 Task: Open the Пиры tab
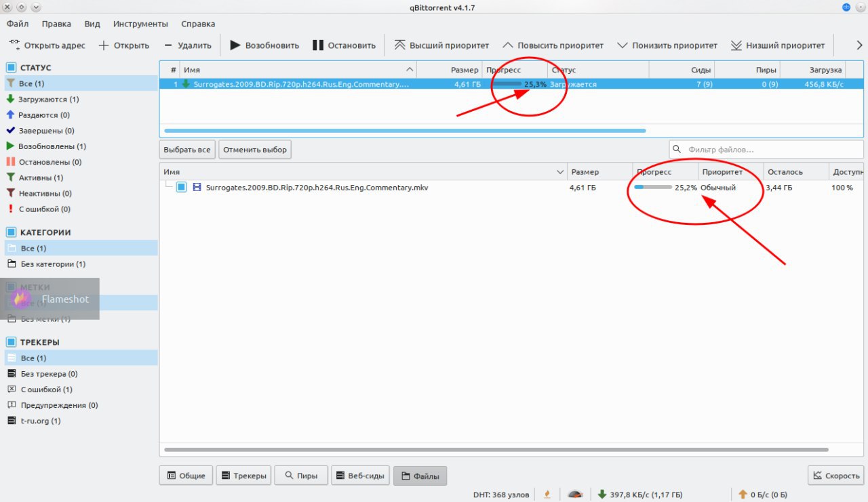(300, 476)
